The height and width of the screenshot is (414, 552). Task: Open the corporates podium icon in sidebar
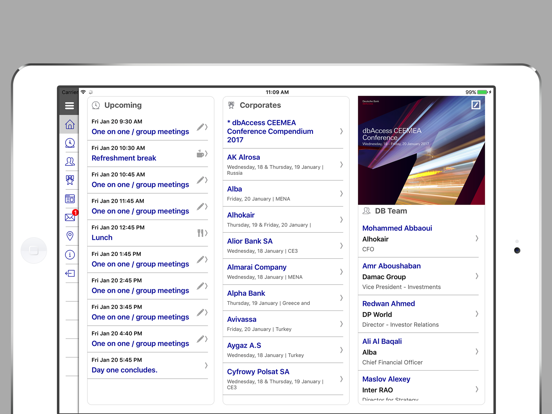70,180
